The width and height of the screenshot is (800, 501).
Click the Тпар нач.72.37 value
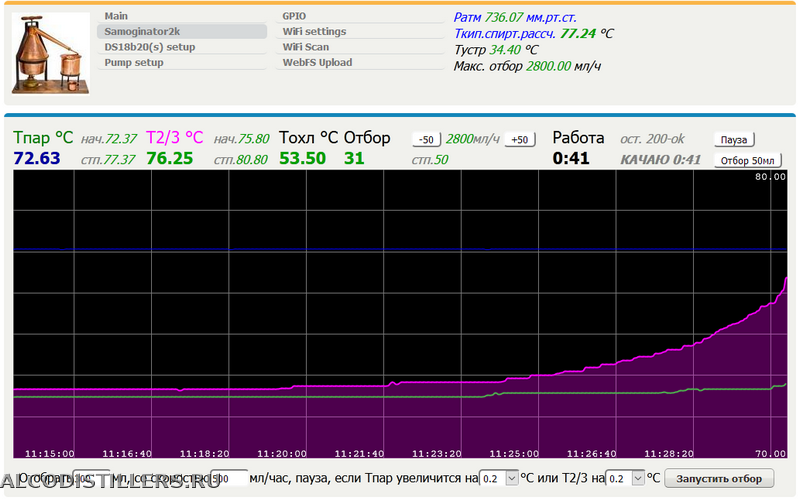coord(109,139)
